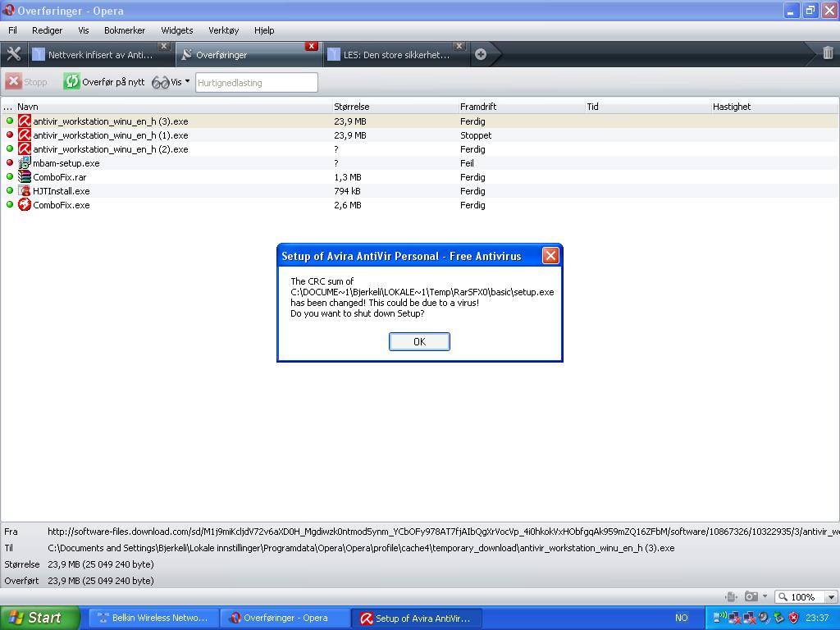Click the ComboFix.exe red icon
840x630 pixels.
point(25,204)
